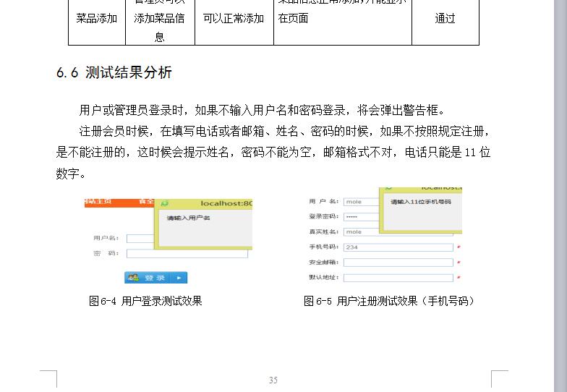This screenshot has width=567, height=392.
Task: Click the vertical scrollbar on the right edge
Action: point(560,196)
